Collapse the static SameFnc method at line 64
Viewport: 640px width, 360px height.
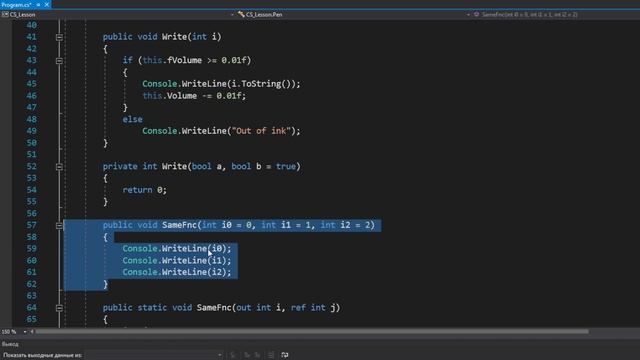click(59, 308)
